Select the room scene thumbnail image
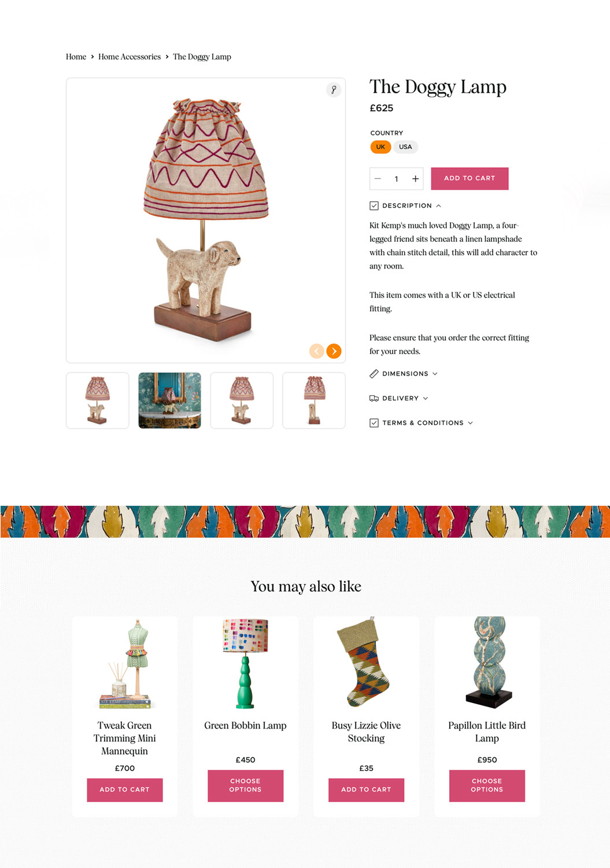Viewport: 610px width, 868px height. [169, 400]
